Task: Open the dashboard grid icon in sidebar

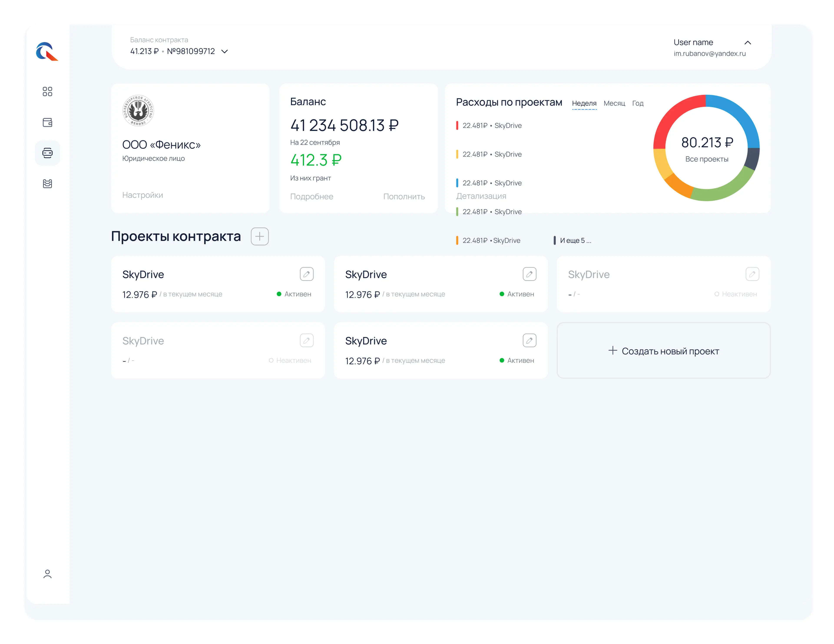Action: (47, 91)
